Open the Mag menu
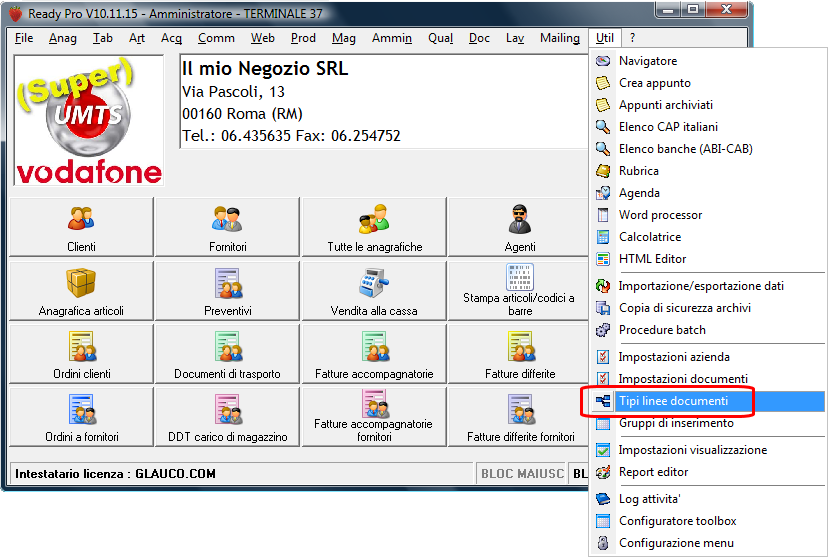 pos(344,38)
